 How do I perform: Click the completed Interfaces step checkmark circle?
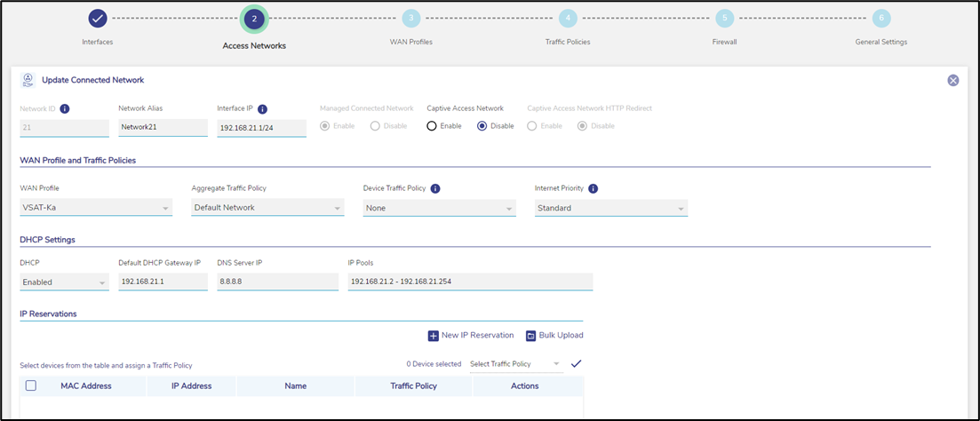click(x=98, y=18)
